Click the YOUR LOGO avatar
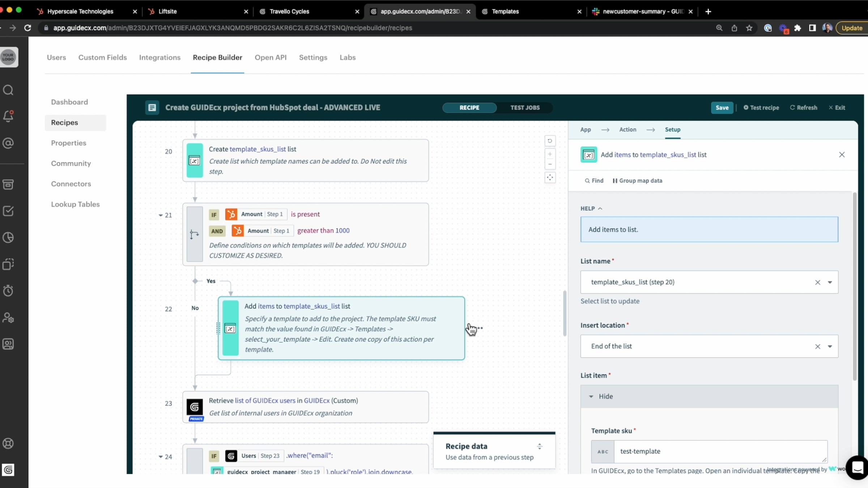 click(8, 57)
